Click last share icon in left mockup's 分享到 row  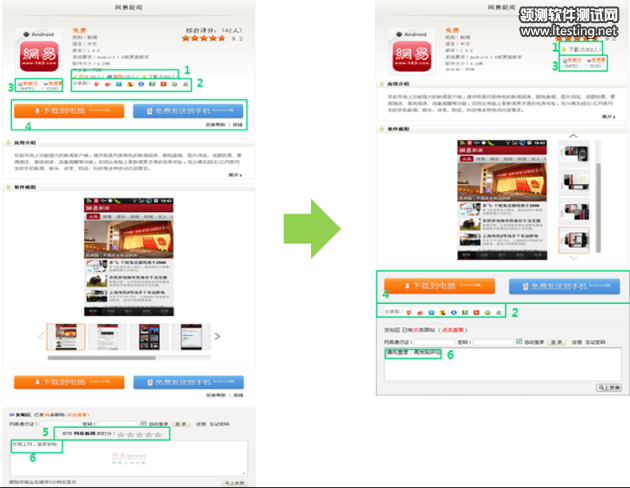pyautogui.click(x=186, y=84)
